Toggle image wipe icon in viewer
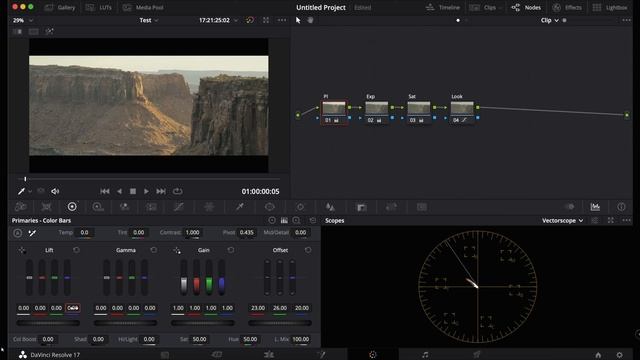 (18, 31)
